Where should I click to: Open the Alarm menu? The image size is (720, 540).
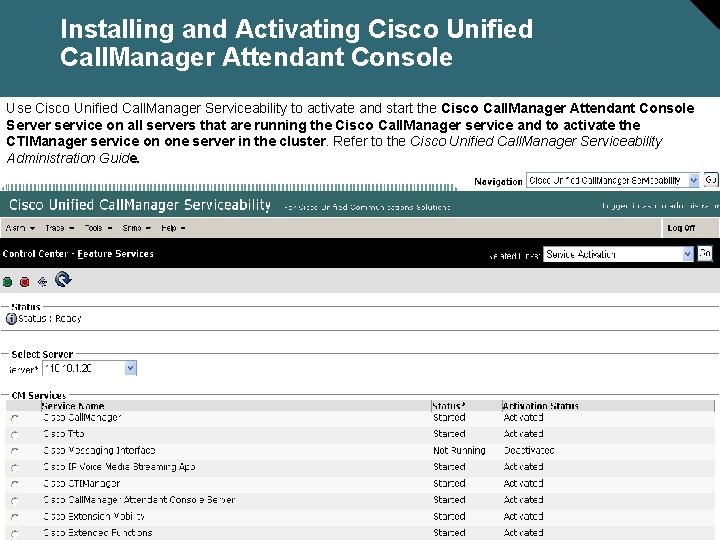click(x=20, y=228)
